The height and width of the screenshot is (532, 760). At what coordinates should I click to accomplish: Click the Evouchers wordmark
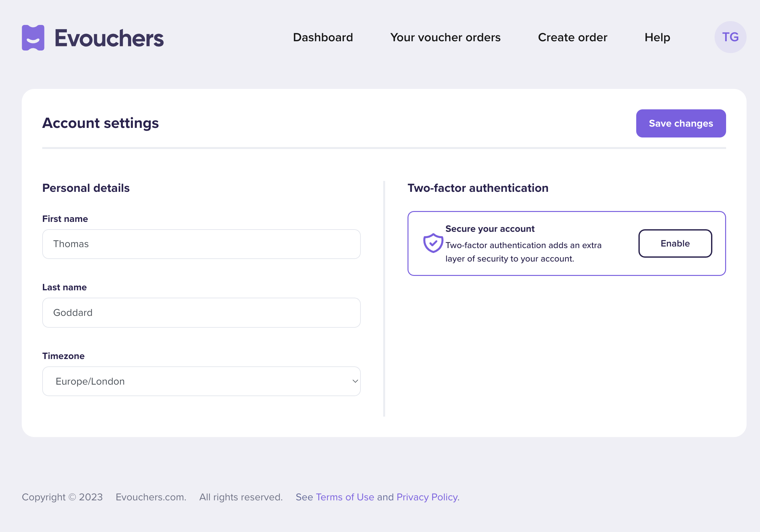click(109, 38)
